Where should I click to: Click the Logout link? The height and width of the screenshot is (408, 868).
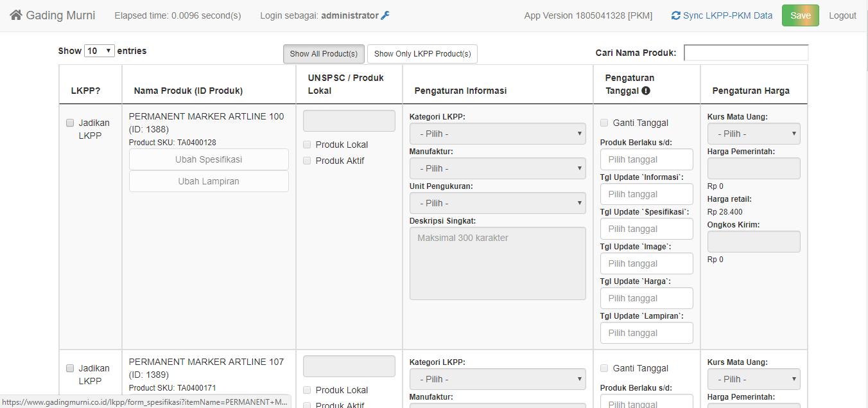[x=842, y=15]
